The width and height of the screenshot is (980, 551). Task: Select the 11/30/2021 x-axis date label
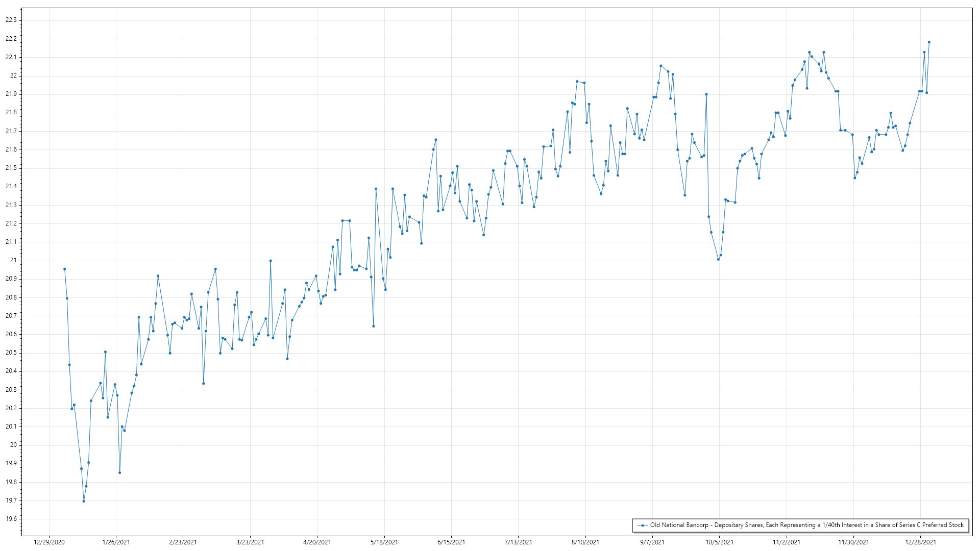point(853,542)
